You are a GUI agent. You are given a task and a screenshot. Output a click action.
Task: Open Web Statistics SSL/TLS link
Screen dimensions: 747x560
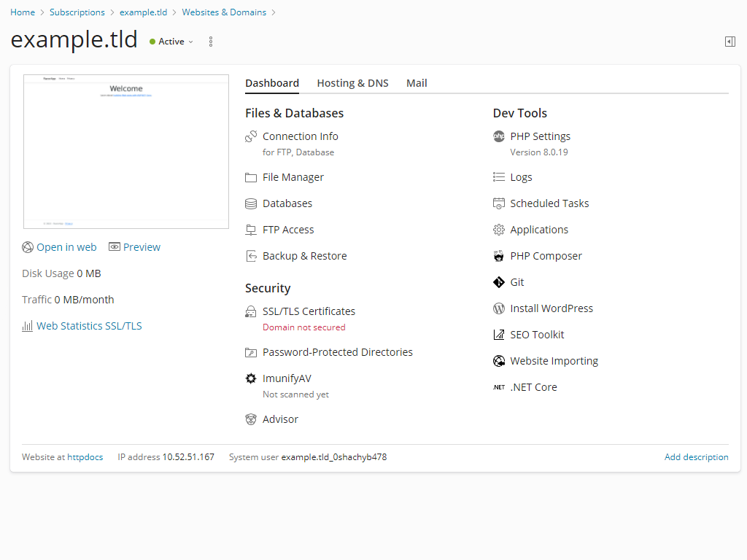[89, 326]
